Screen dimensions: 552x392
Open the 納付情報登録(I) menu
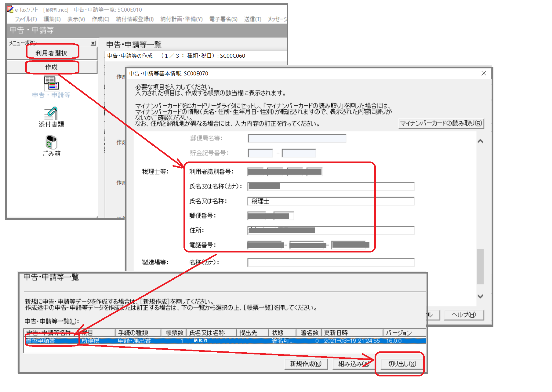[135, 19]
